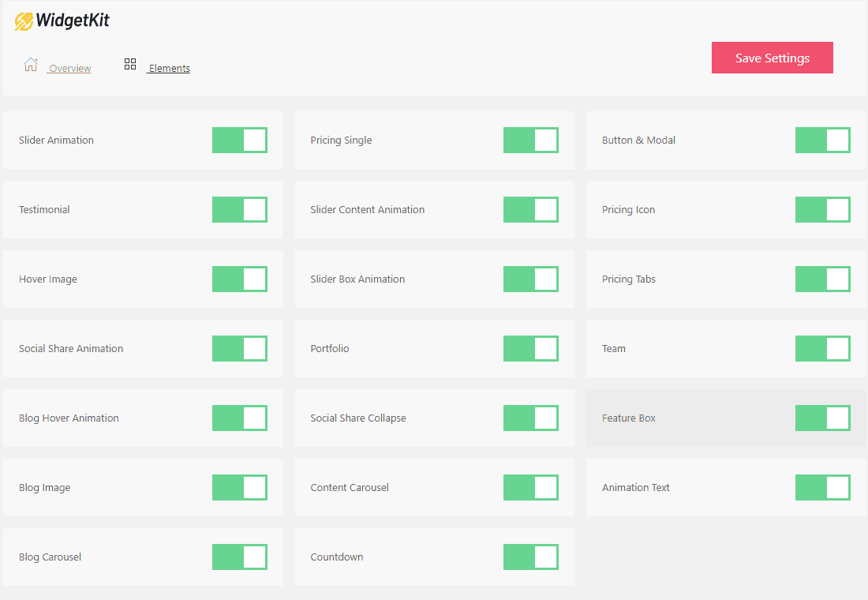Toggle the Button & Modal switch
868x600 pixels.
[823, 141]
